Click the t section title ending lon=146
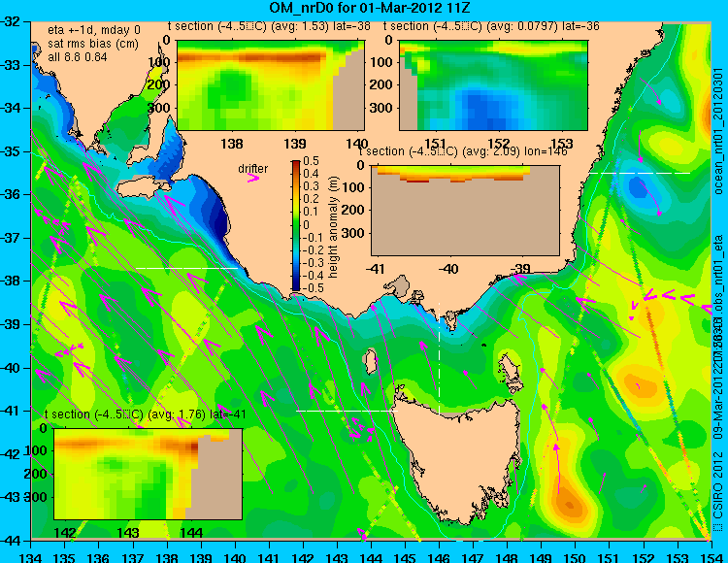The height and width of the screenshot is (563, 728). click(463, 151)
